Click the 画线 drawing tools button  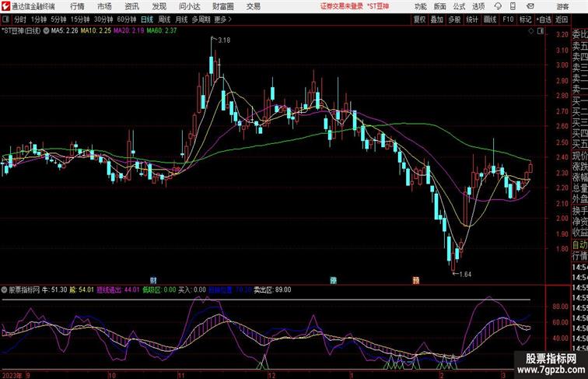[490, 19]
